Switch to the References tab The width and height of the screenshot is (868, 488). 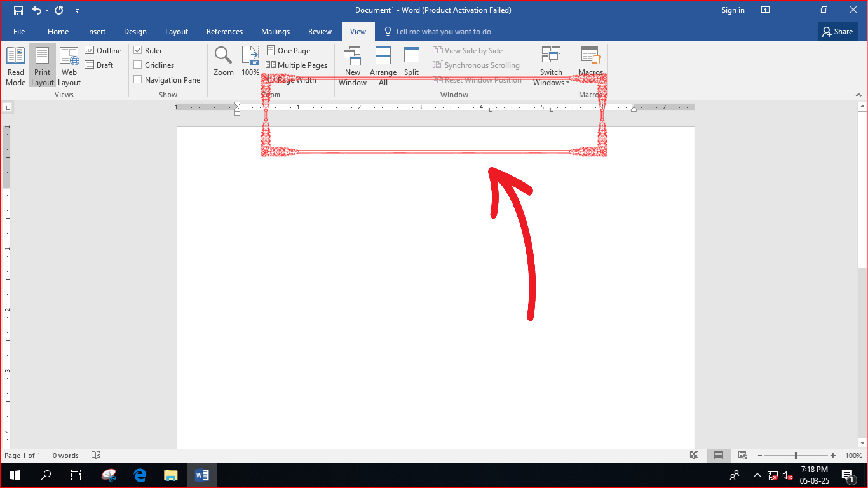coord(224,32)
